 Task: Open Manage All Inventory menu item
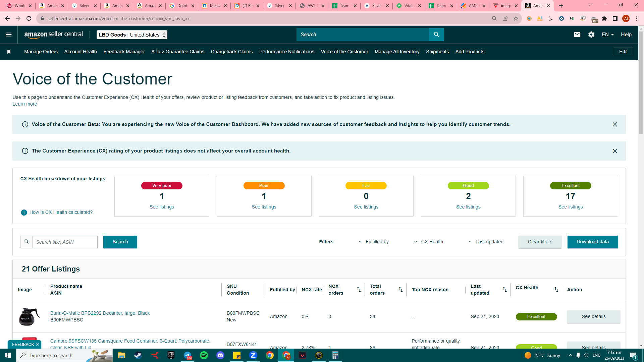tap(397, 52)
